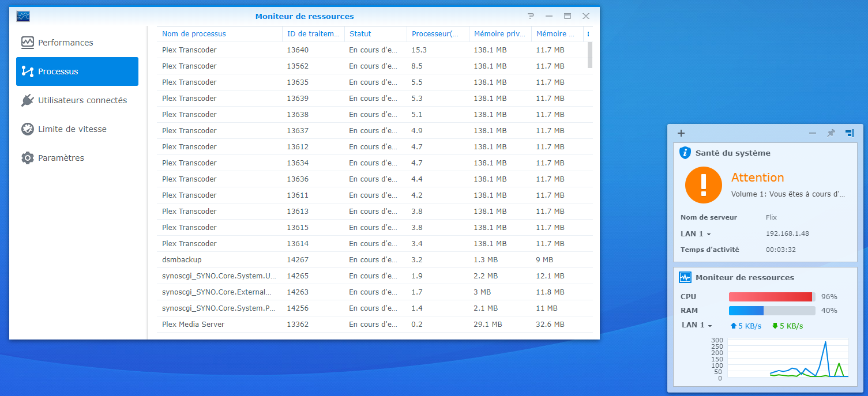The image size is (868, 396).
Task: Click the RAM usage bar at 40%
Action: [772, 311]
